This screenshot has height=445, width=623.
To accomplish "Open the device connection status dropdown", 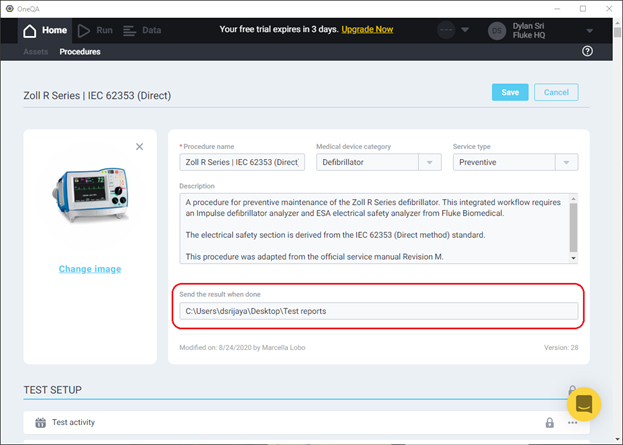I will pos(465,31).
